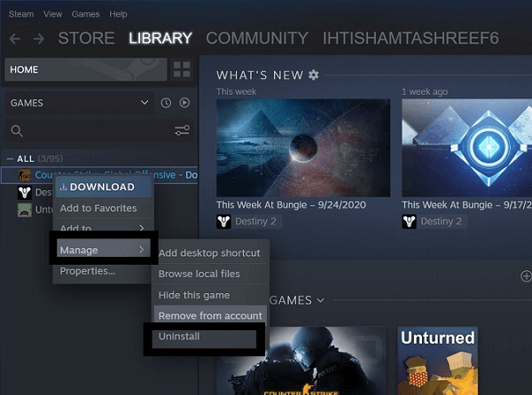Click Destiny 2 label under 9/17 news
Viewport: 532px width, 395px height.
[441, 221]
